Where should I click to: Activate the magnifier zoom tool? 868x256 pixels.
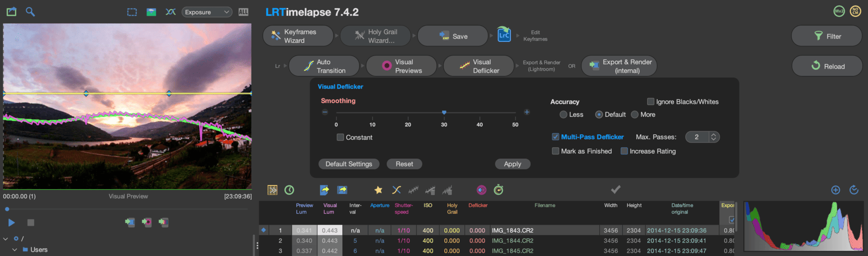[30, 11]
